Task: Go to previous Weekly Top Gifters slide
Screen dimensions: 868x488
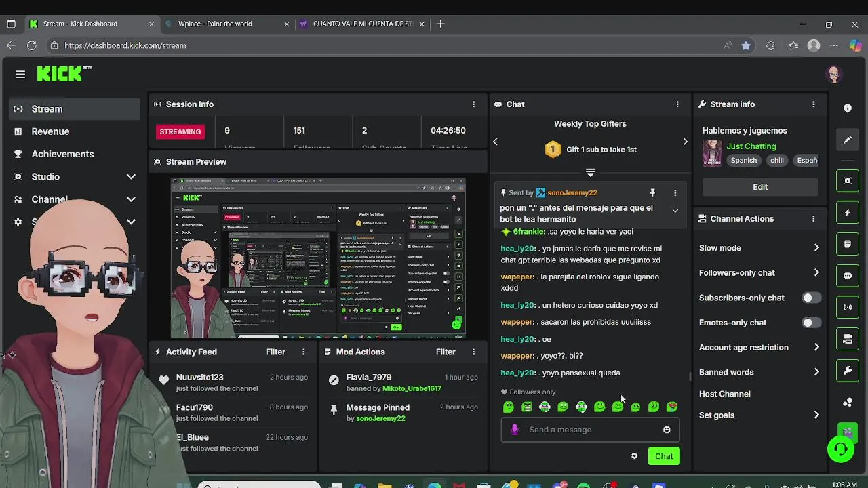Action: (495, 142)
